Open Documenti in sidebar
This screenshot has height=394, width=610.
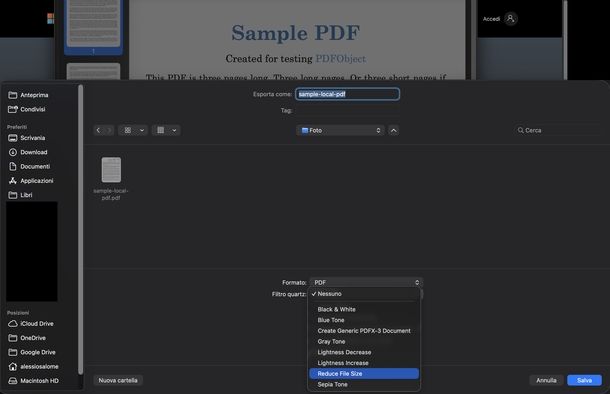(29, 166)
